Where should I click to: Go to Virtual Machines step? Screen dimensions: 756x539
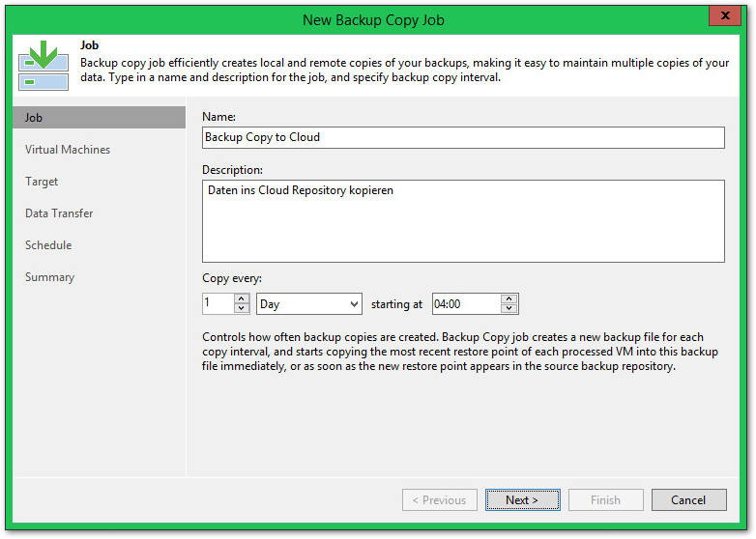(68, 150)
